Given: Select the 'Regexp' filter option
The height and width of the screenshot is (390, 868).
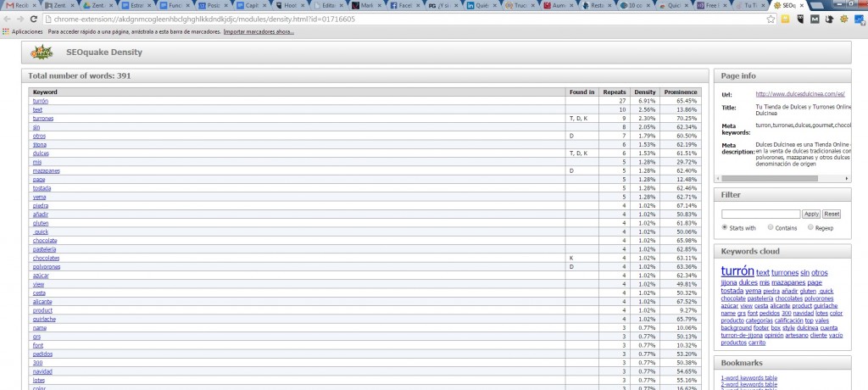Looking at the screenshot, I should coord(811,228).
